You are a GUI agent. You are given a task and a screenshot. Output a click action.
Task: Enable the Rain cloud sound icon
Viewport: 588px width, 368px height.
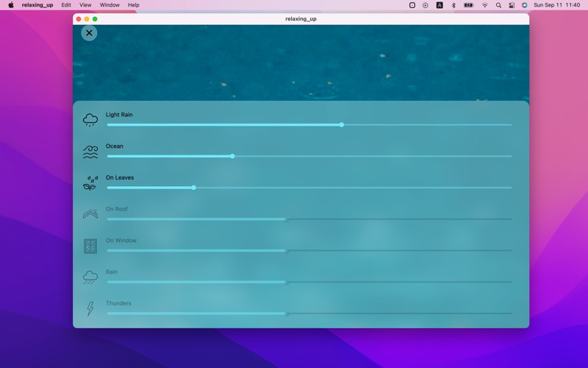coord(90,277)
